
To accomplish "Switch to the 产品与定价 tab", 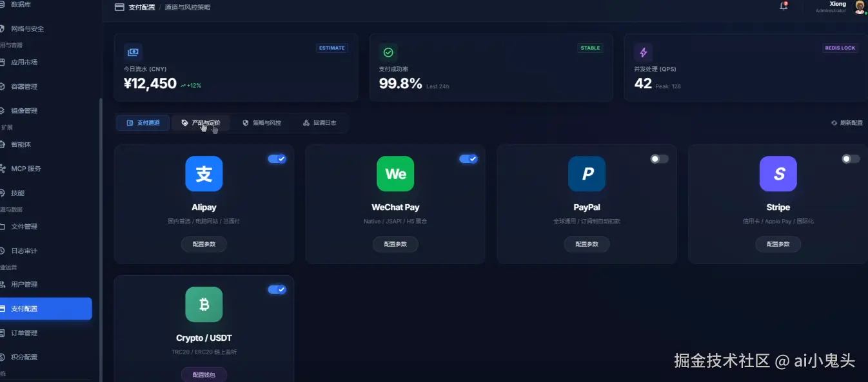I will click(201, 122).
